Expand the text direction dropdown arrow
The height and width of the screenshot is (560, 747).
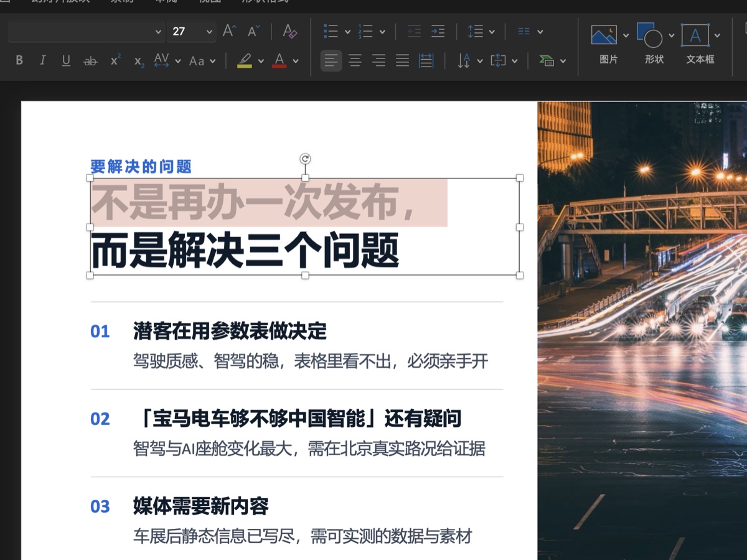(x=480, y=61)
